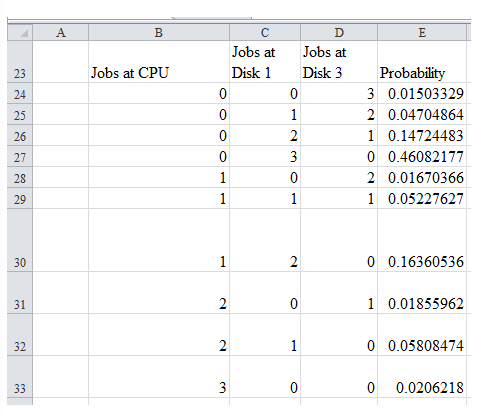
Task: Click Disk 3 value 3 in row 24
Action: pyautogui.click(x=339, y=93)
